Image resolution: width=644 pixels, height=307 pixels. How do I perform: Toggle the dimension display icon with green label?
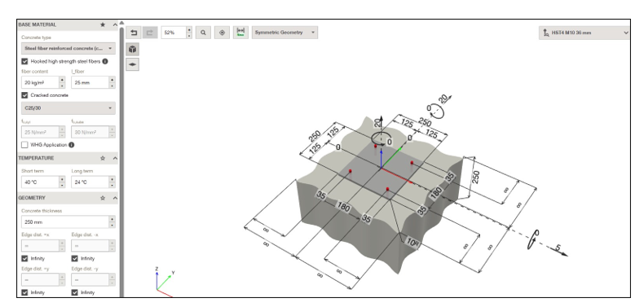point(241,33)
